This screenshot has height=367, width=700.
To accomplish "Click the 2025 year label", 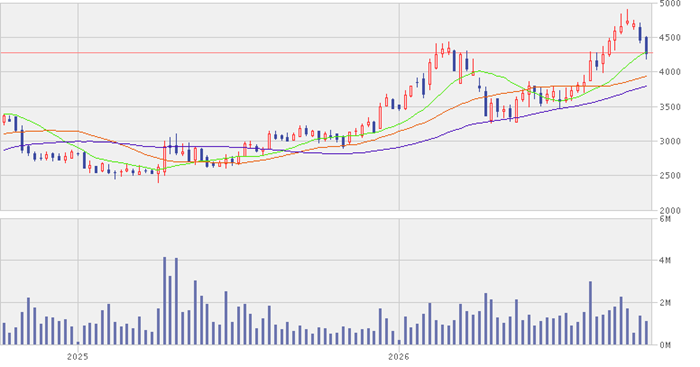I will (78, 357).
